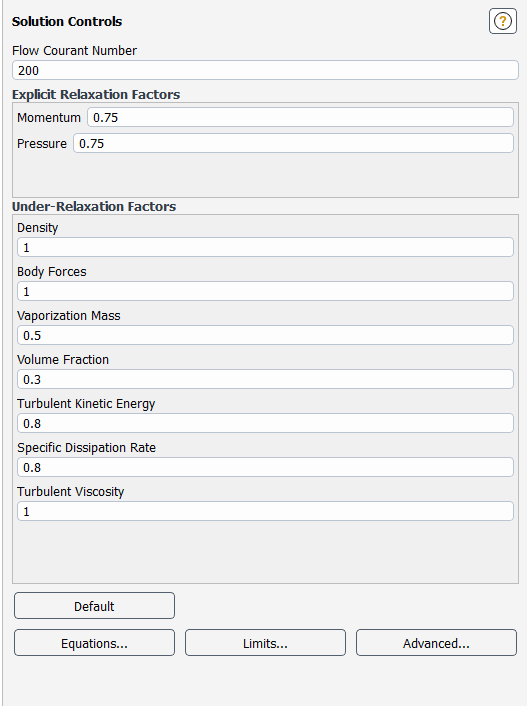Click the Explicit Relaxation Factors heading
Image resolution: width=527 pixels, height=706 pixels.
pyautogui.click(x=96, y=95)
